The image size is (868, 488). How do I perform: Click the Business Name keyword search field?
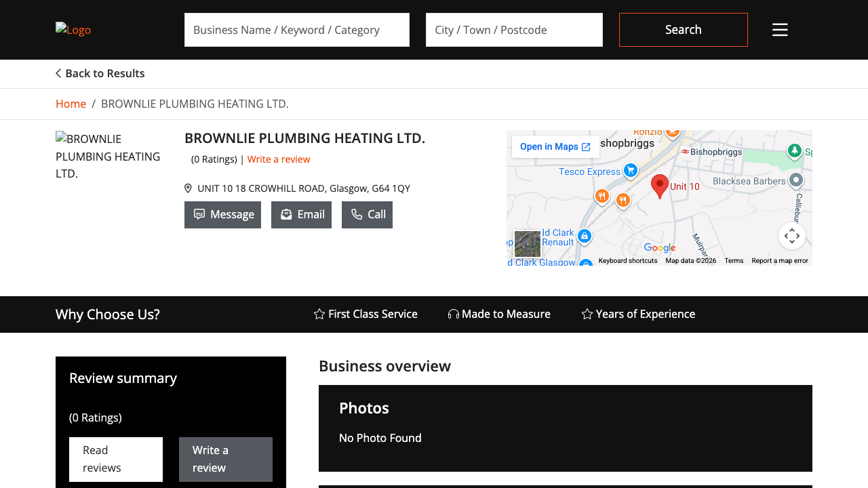point(296,29)
